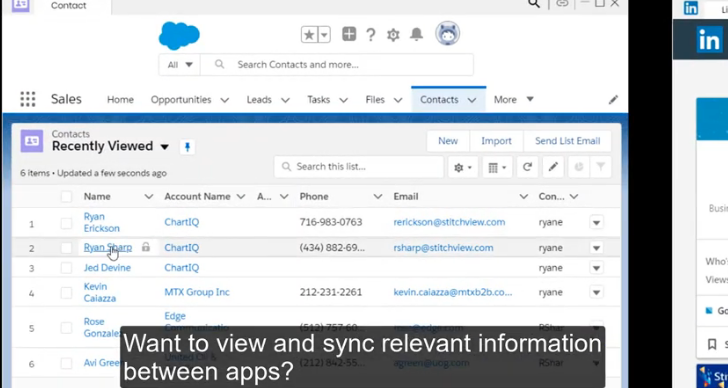
Task: Check the box for Ryan Erickson row
Action: click(x=66, y=223)
